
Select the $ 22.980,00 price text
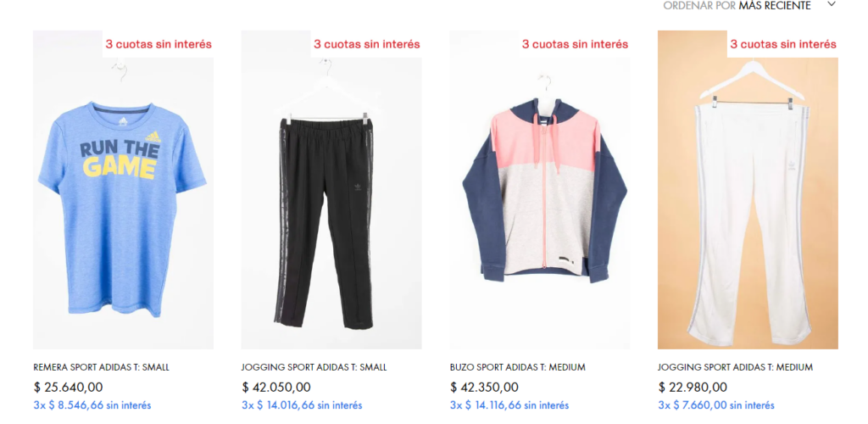[x=693, y=387]
